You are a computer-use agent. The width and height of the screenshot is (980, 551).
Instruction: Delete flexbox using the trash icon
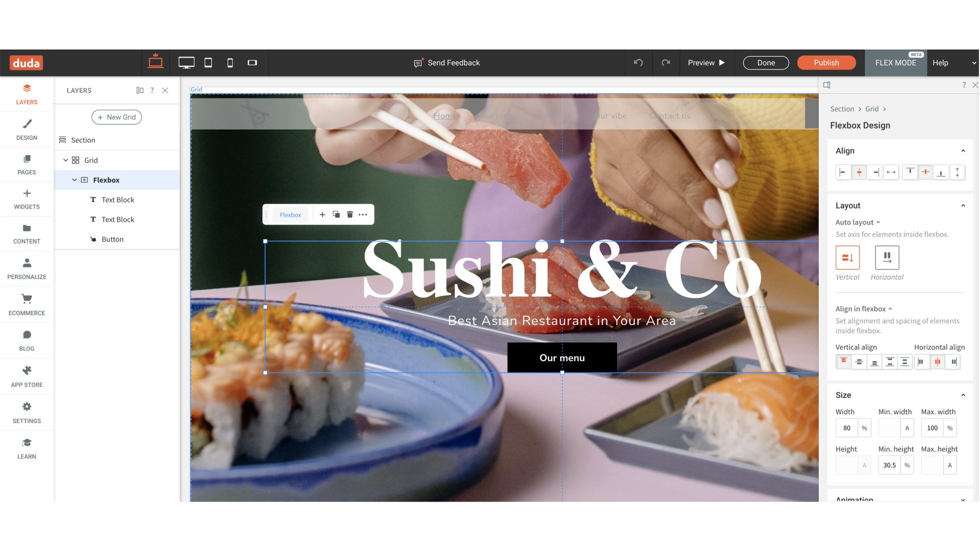(x=350, y=215)
